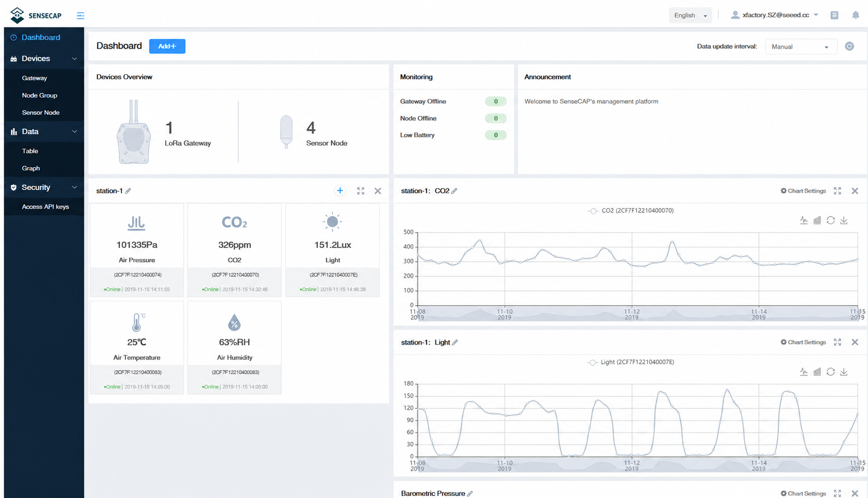Image resolution: width=868 pixels, height=498 pixels.
Task: Click the CO2 chart time range slider
Action: (x=637, y=314)
